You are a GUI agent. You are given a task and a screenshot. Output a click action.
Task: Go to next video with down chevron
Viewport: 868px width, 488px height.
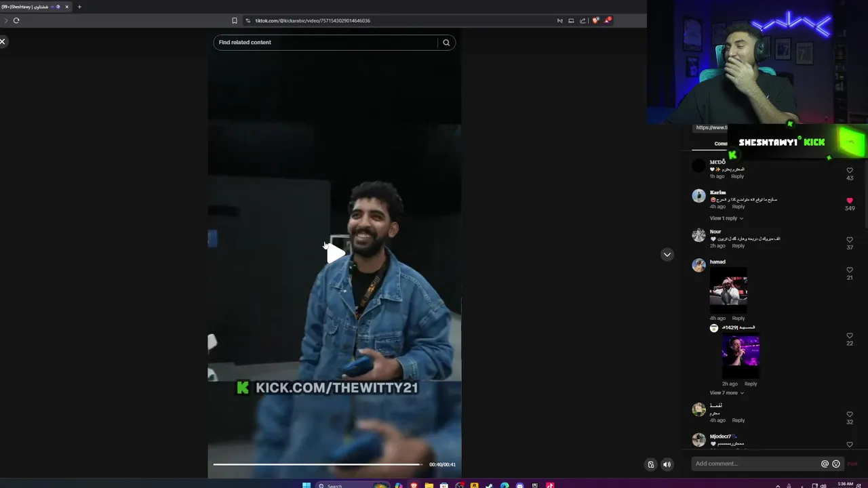click(667, 254)
